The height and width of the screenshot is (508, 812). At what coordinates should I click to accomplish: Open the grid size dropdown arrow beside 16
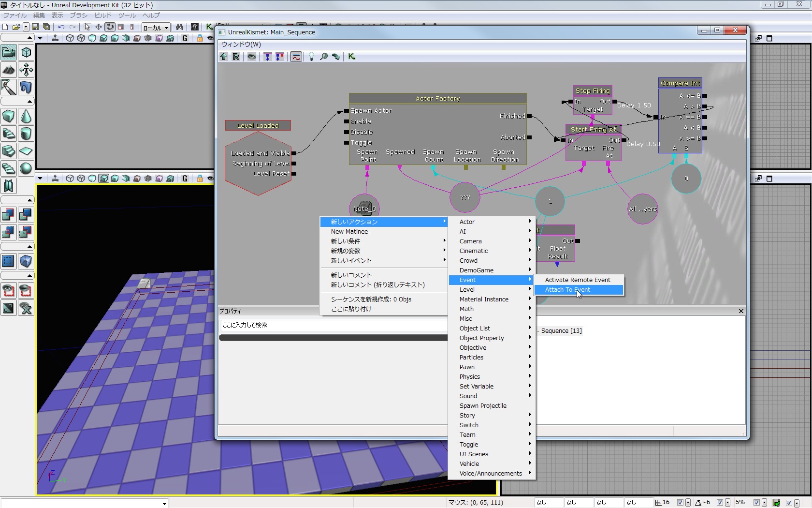pos(688,503)
